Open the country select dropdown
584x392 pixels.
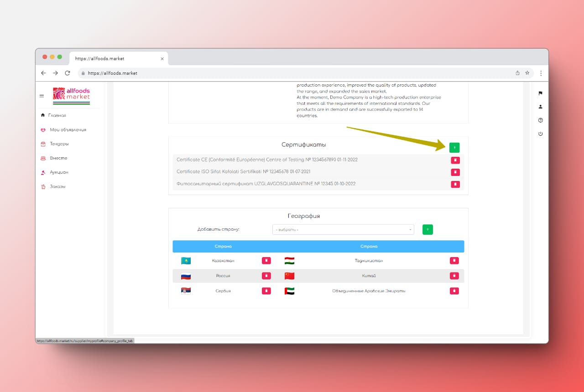point(343,230)
